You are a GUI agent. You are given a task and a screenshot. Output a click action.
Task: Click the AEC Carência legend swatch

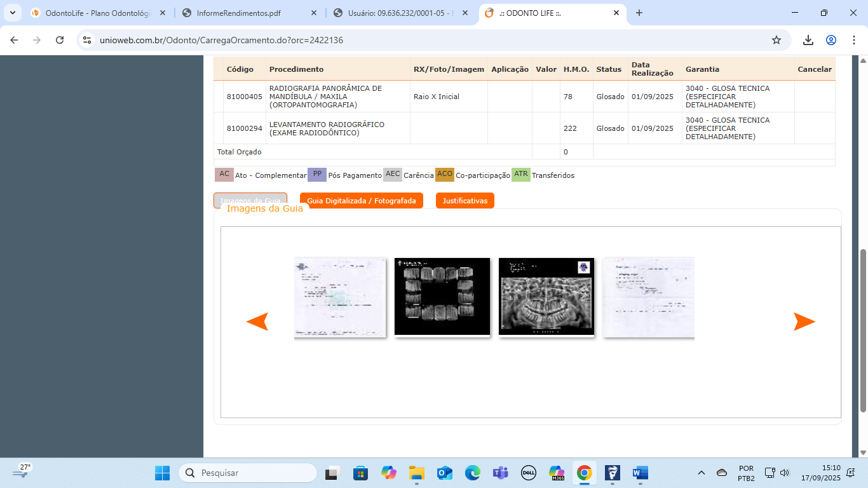coord(393,175)
